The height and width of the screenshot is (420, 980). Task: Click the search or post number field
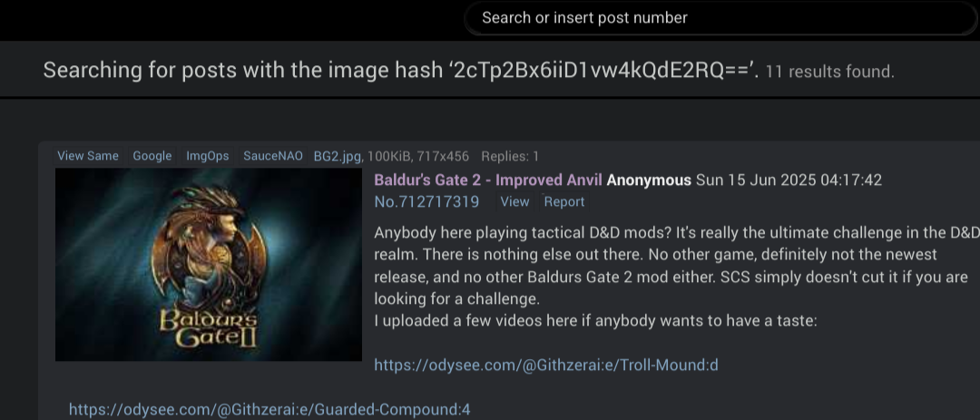pos(722,18)
